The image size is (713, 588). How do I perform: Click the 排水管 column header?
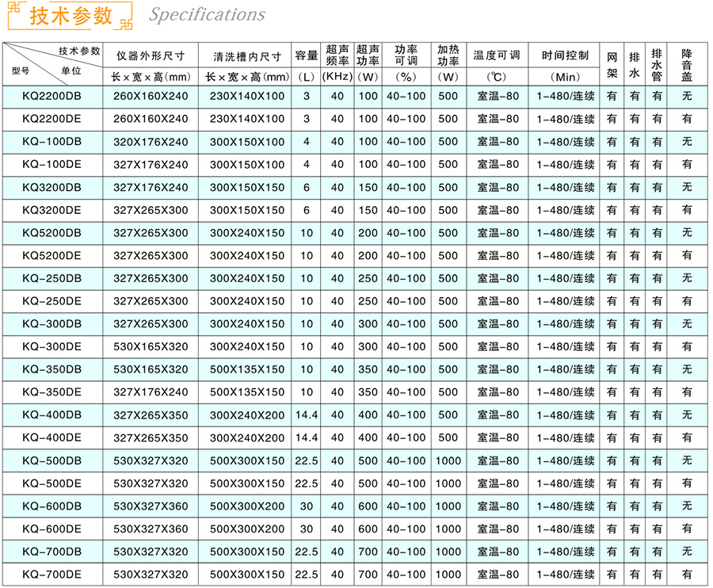point(656,63)
